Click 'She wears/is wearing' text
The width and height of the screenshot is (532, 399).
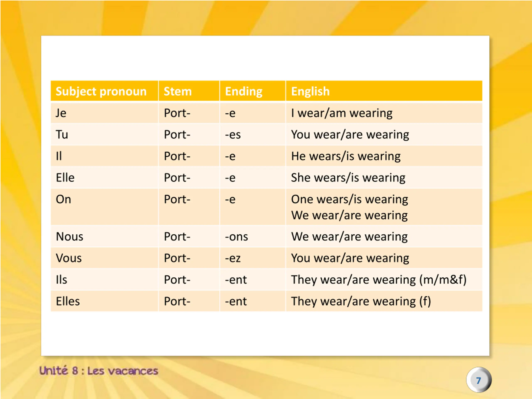pyautogui.click(x=348, y=178)
